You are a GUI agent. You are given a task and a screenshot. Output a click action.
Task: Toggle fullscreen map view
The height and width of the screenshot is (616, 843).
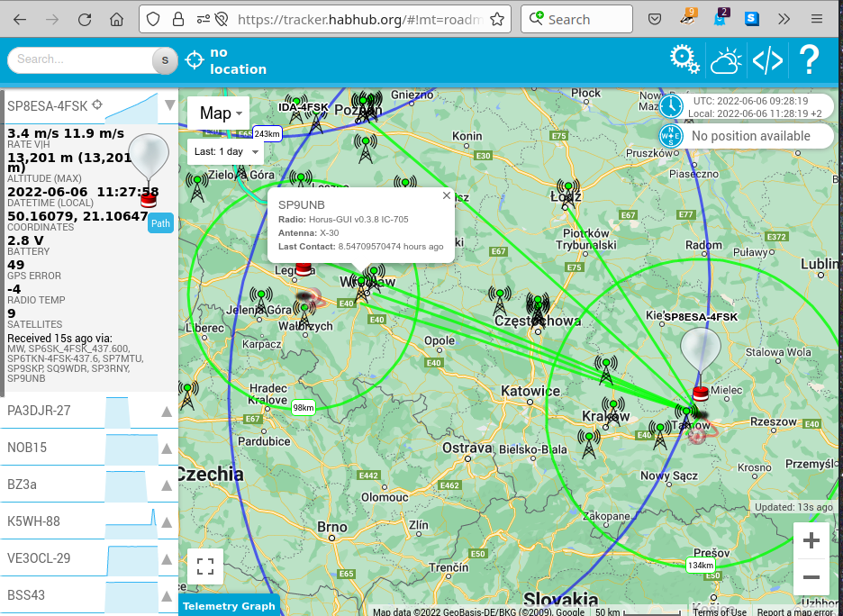click(x=205, y=566)
